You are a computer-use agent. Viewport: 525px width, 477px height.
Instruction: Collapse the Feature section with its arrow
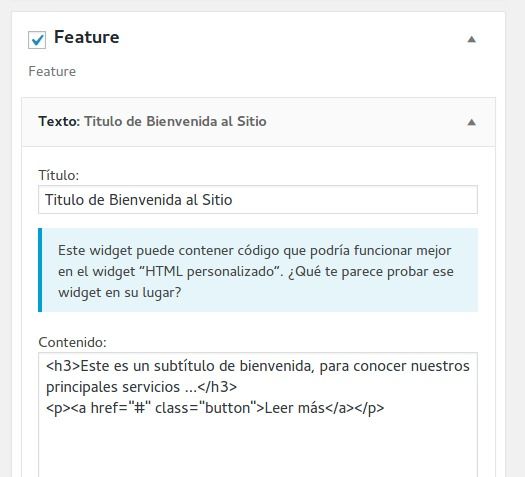click(x=471, y=39)
